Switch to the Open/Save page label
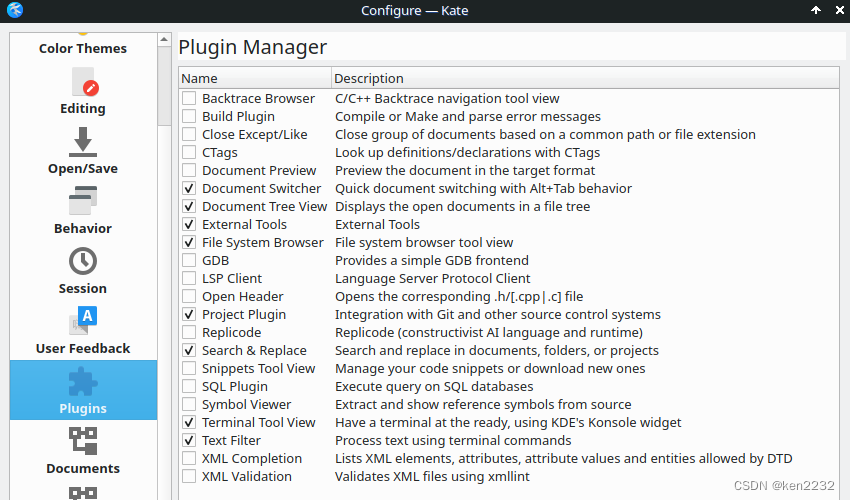The width and height of the screenshot is (850, 500). click(83, 169)
